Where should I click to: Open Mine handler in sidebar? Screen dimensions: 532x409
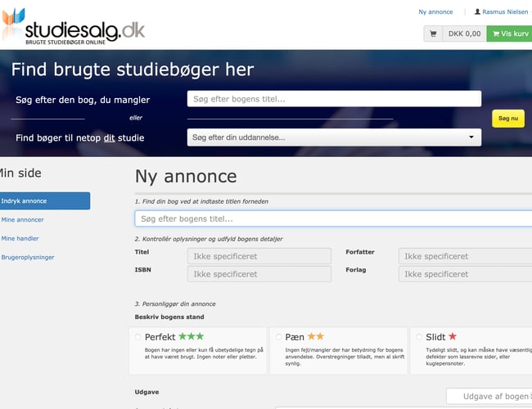point(20,238)
